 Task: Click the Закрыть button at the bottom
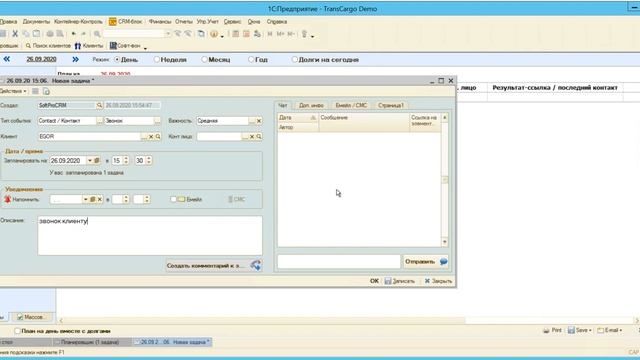[438, 281]
